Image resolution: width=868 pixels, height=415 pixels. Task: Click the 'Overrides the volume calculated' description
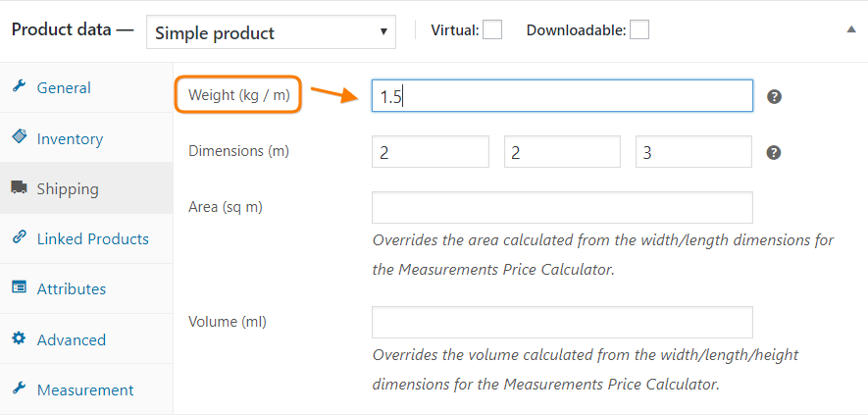[x=586, y=369]
